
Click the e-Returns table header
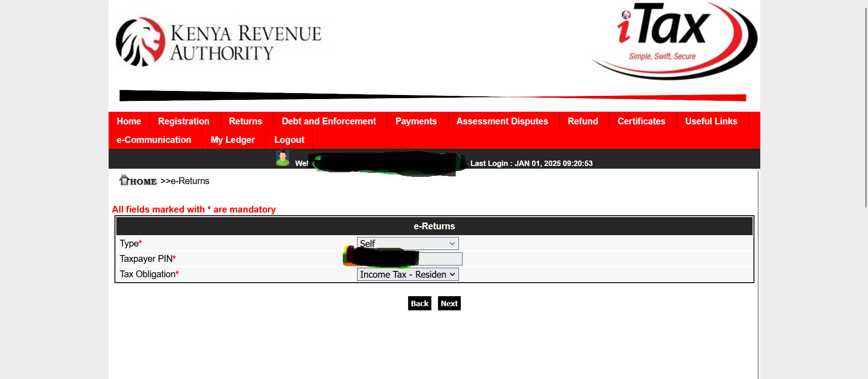[x=434, y=226]
